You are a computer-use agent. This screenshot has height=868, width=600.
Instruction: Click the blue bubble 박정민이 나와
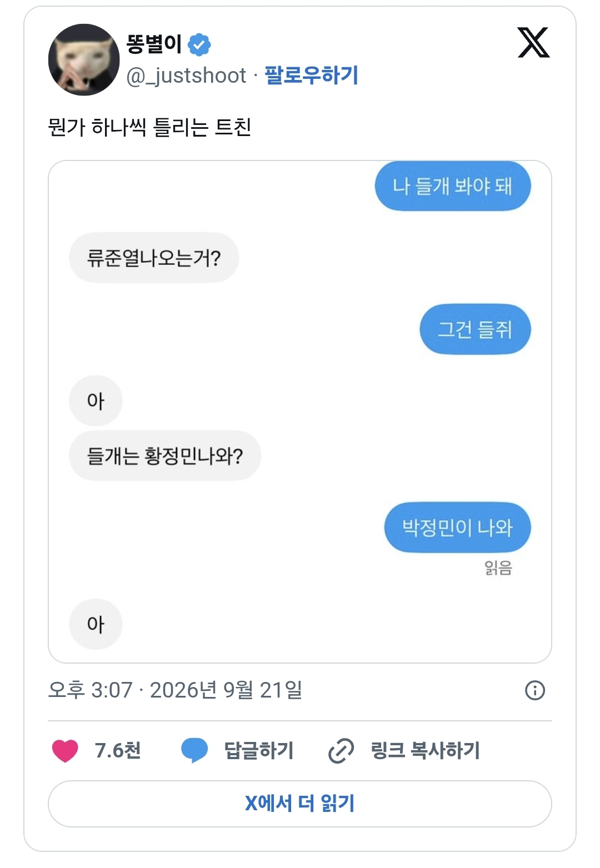coord(458,528)
